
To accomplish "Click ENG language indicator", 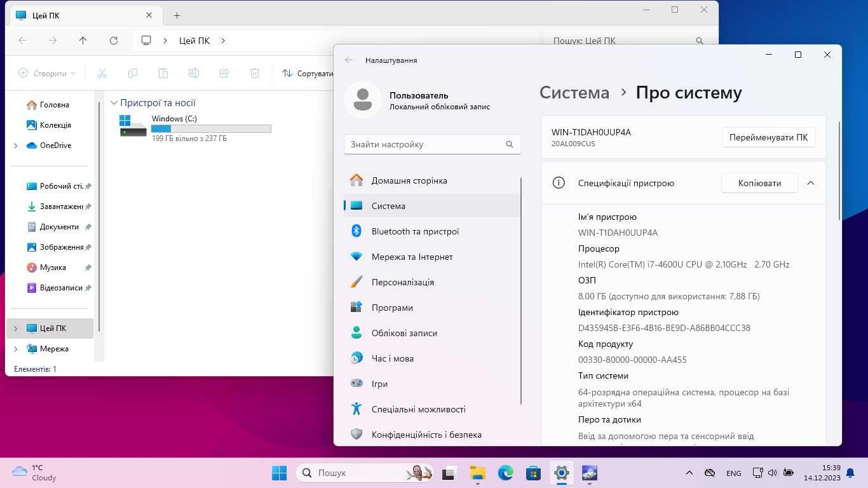I will point(733,473).
